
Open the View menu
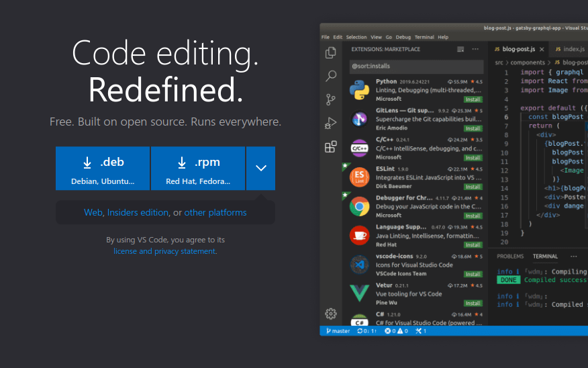pyautogui.click(x=376, y=37)
